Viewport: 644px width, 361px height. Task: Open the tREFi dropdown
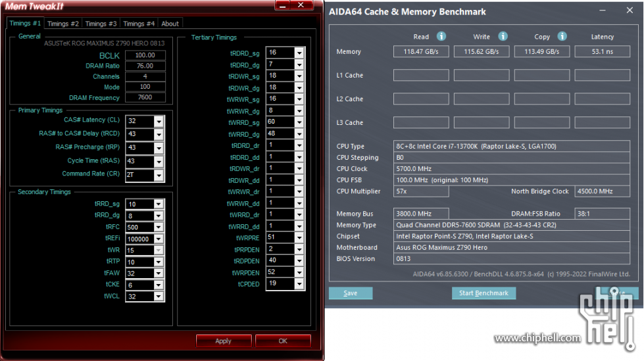coord(159,239)
